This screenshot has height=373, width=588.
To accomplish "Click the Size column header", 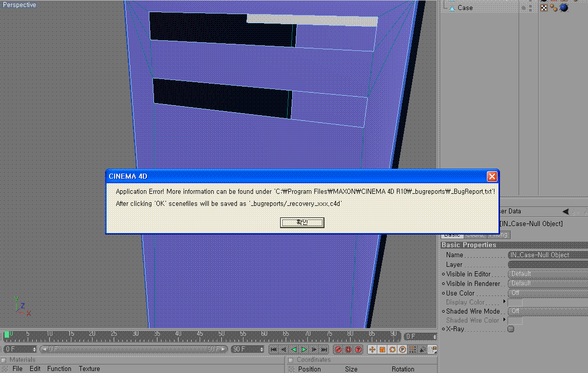I will (x=351, y=369).
